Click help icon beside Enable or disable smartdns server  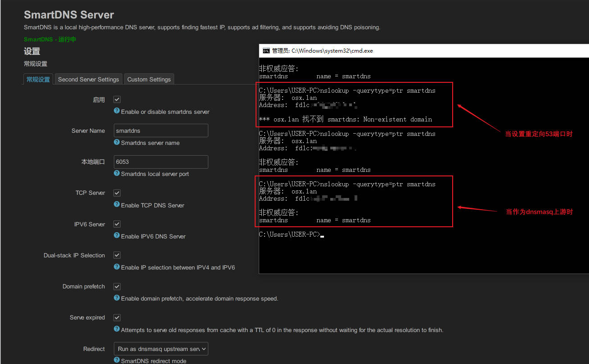(117, 111)
